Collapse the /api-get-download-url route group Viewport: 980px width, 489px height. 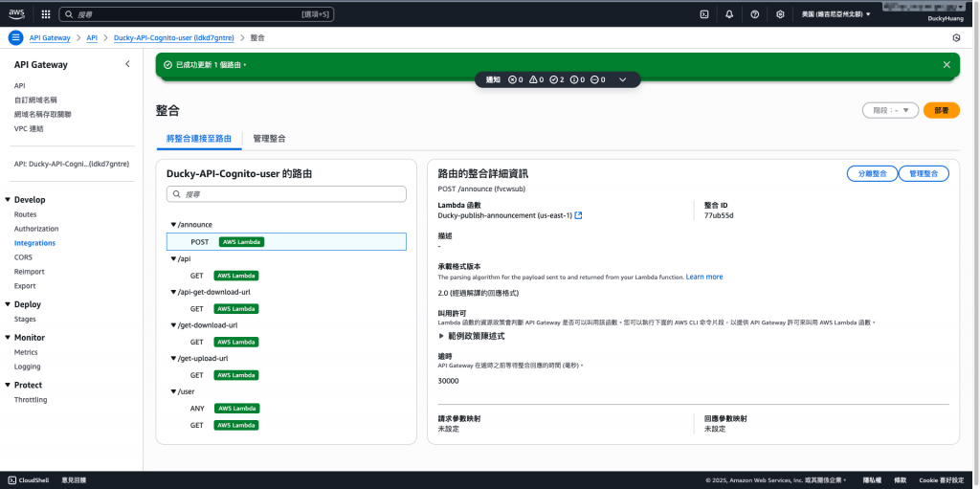click(x=173, y=292)
